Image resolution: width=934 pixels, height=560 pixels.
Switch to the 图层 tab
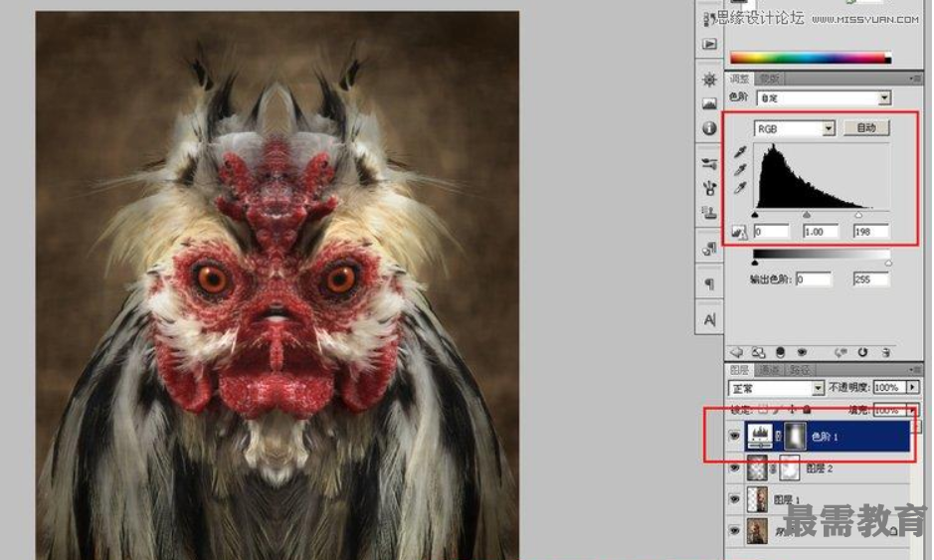click(740, 370)
